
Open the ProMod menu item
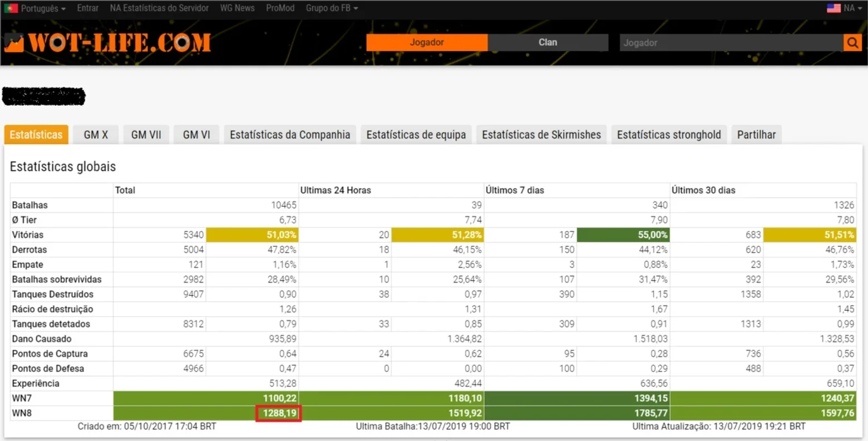pyautogui.click(x=280, y=8)
